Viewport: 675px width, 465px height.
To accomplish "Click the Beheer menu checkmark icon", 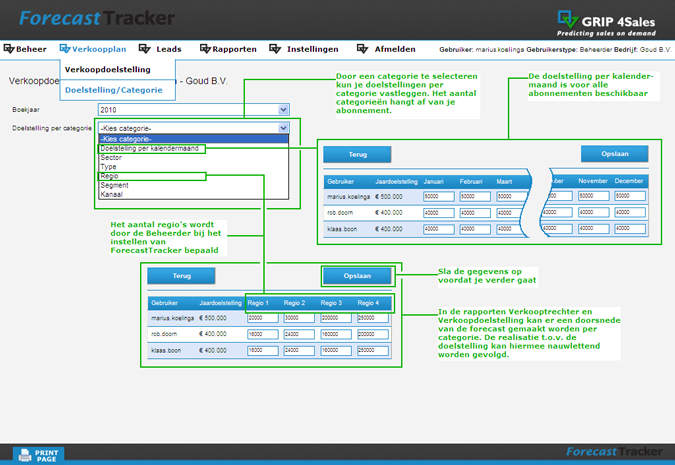I will (9, 49).
